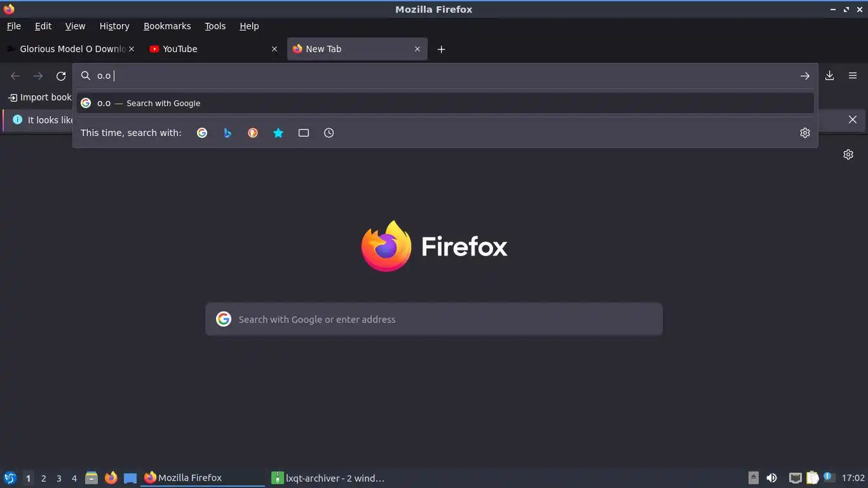
Task: Switch to virtual desktop 2
Action: (43, 478)
